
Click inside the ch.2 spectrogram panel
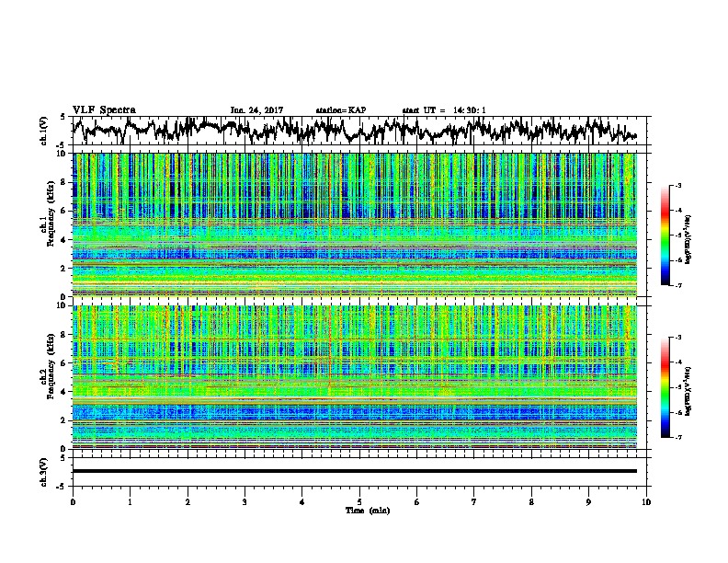pyautogui.click(x=354, y=377)
